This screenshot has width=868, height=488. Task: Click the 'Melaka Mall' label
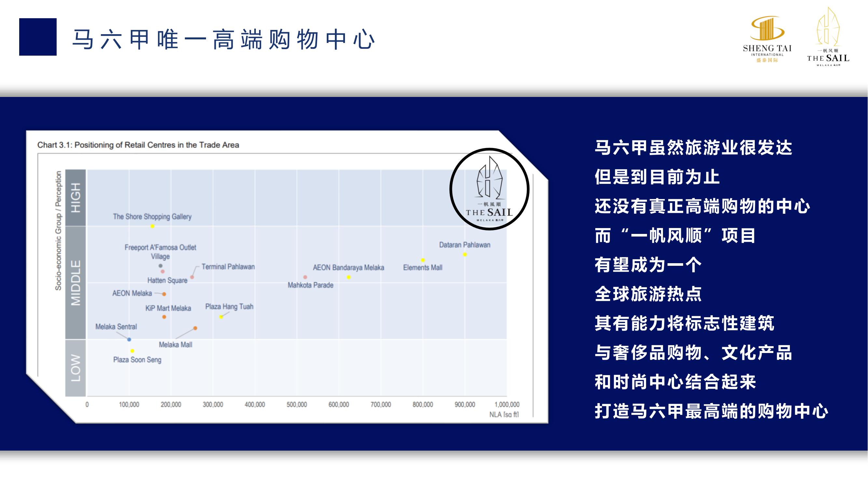pos(175,345)
